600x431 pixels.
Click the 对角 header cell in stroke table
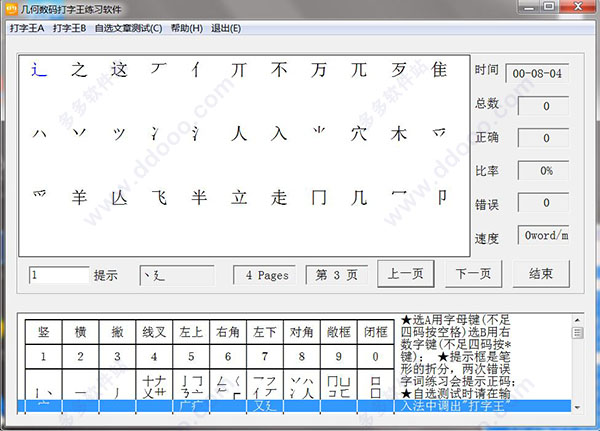pyautogui.click(x=302, y=332)
